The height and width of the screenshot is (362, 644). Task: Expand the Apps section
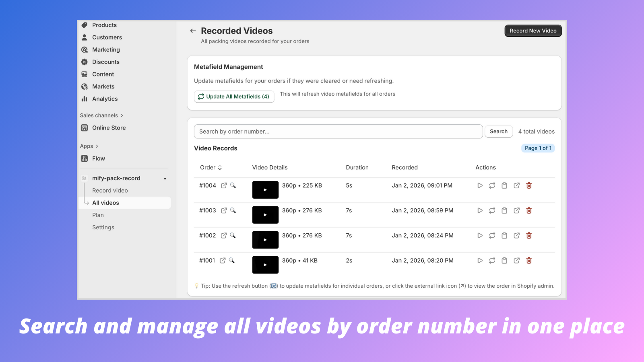89,146
